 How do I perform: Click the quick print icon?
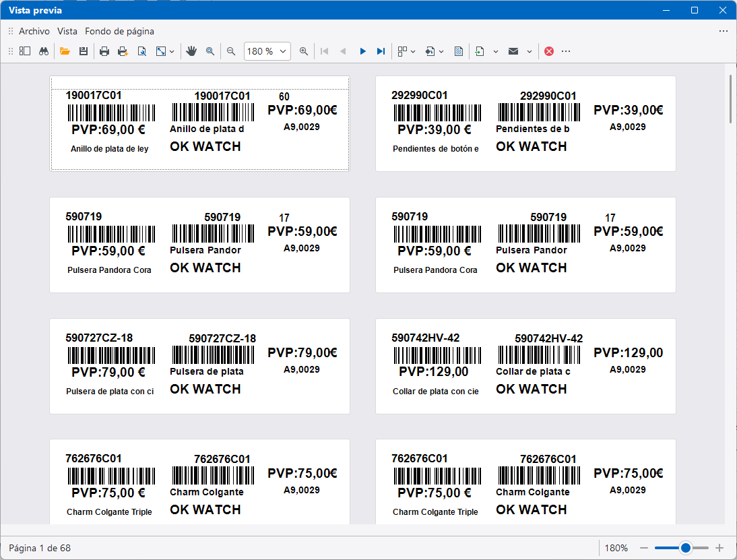pyautogui.click(x=123, y=51)
